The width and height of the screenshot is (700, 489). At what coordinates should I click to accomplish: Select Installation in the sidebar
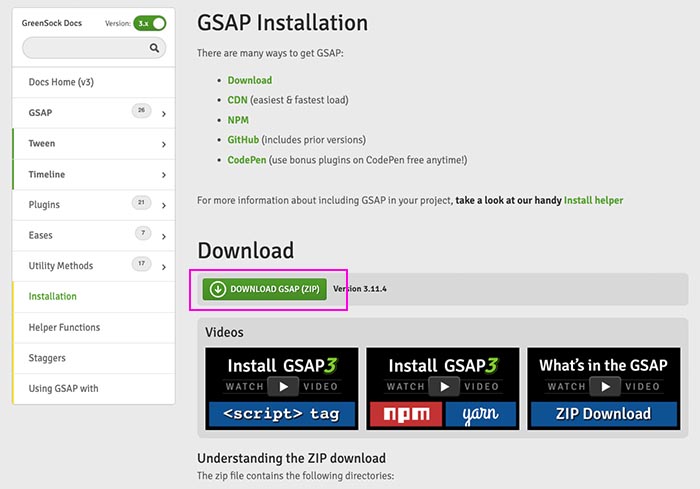point(53,297)
